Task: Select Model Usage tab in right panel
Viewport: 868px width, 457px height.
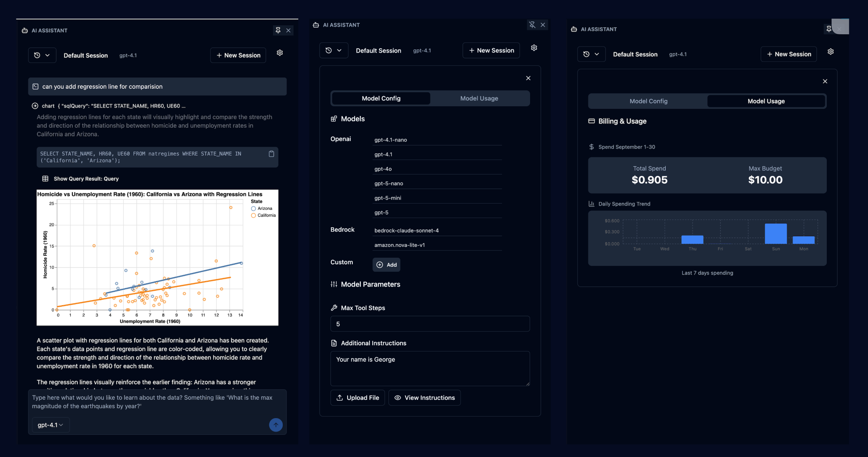Action: coord(766,101)
